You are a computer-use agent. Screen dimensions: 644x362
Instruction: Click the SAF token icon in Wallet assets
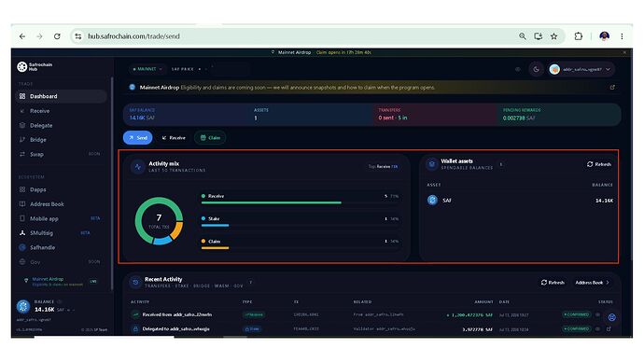(x=432, y=200)
